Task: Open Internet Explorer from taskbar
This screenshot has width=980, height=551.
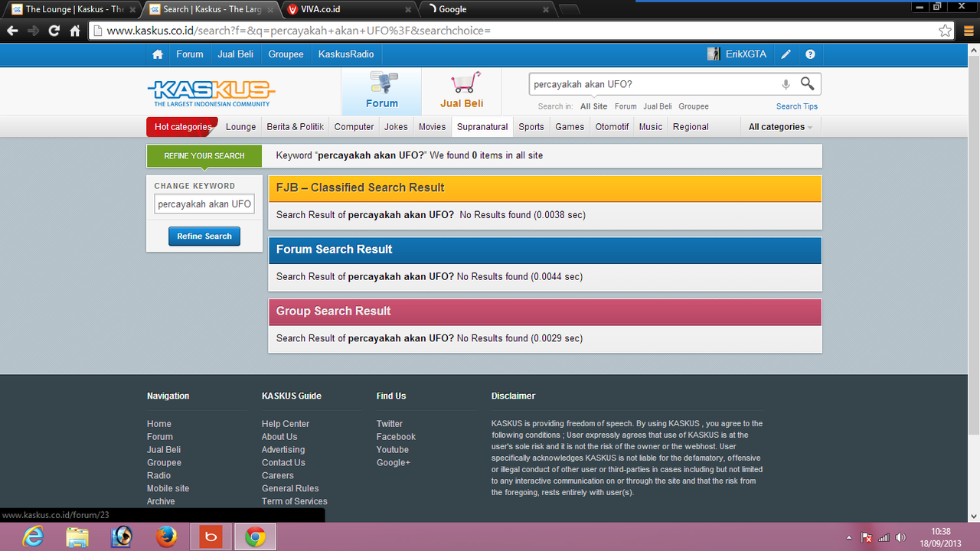Action: (32, 537)
